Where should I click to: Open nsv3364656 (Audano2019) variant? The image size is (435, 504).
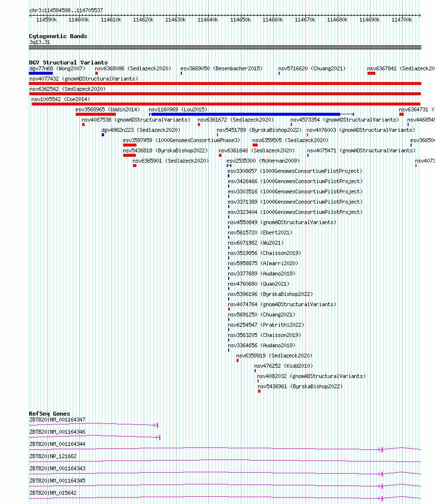[x=261, y=346]
